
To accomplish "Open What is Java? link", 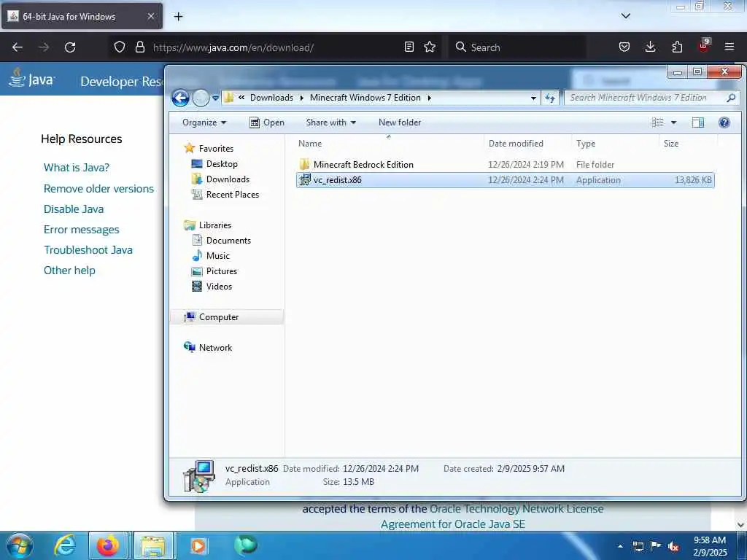I will coord(76,168).
